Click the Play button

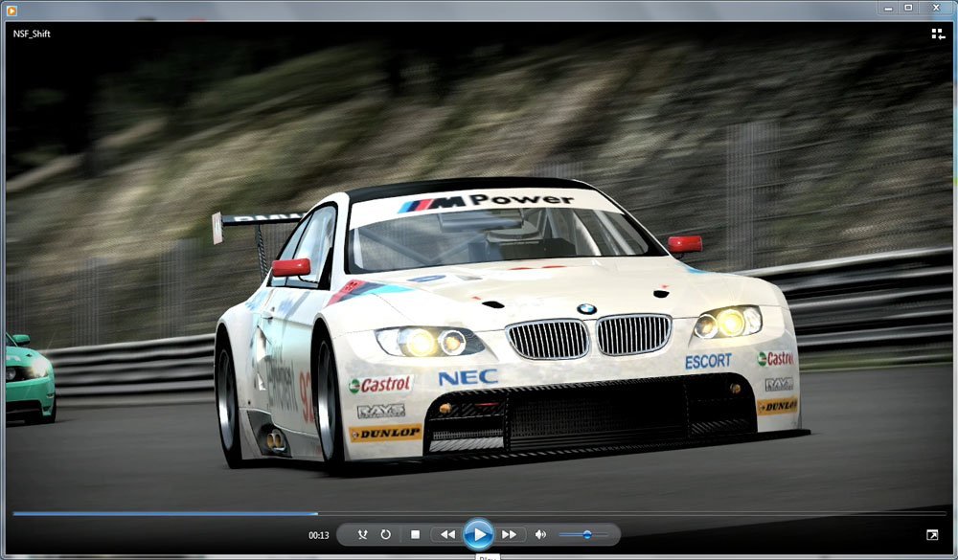(x=478, y=534)
